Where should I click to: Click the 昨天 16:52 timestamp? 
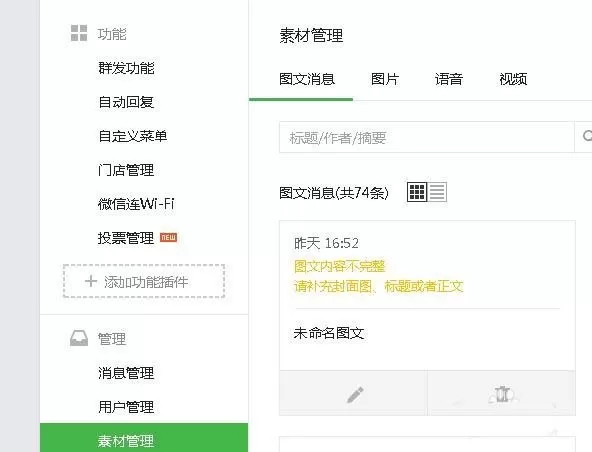(326, 243)
